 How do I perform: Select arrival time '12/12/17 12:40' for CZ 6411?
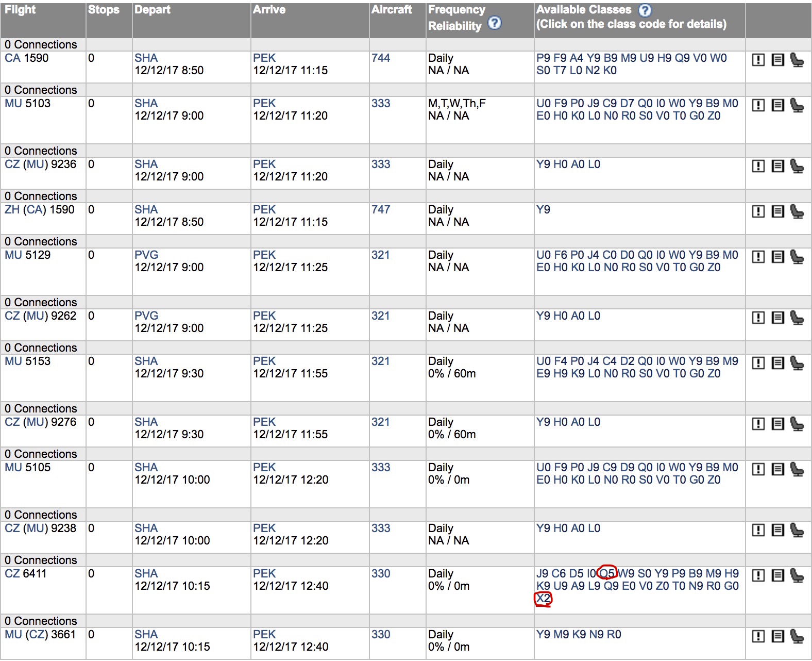291,586
